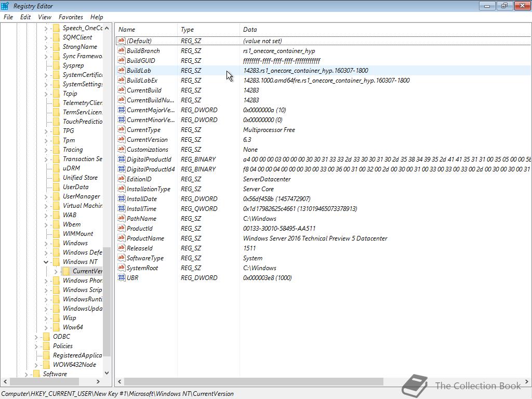The width and height of the screenshot is (532, 399).
Task: Collapse the Windows NT tree node
Action: [46, 262]
